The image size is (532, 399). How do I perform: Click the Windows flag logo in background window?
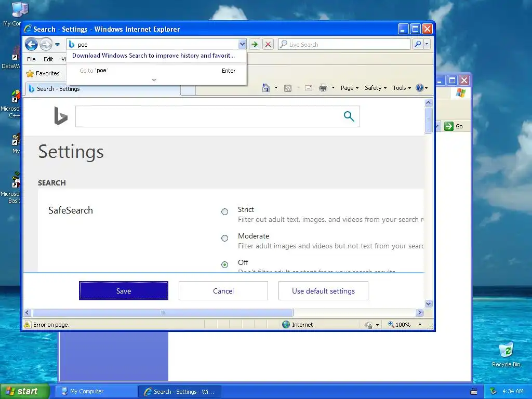click(461, 92)
